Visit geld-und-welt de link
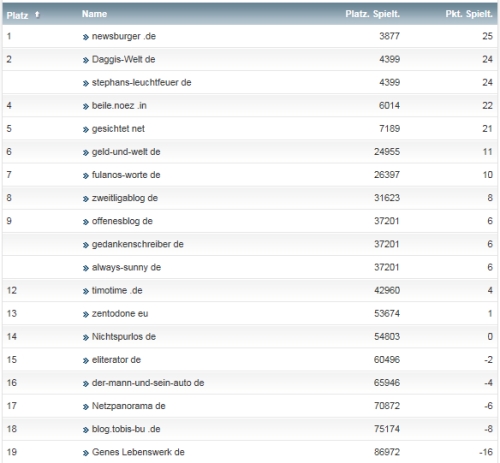Viewport: 500px width, 463px height. [126, 152]
